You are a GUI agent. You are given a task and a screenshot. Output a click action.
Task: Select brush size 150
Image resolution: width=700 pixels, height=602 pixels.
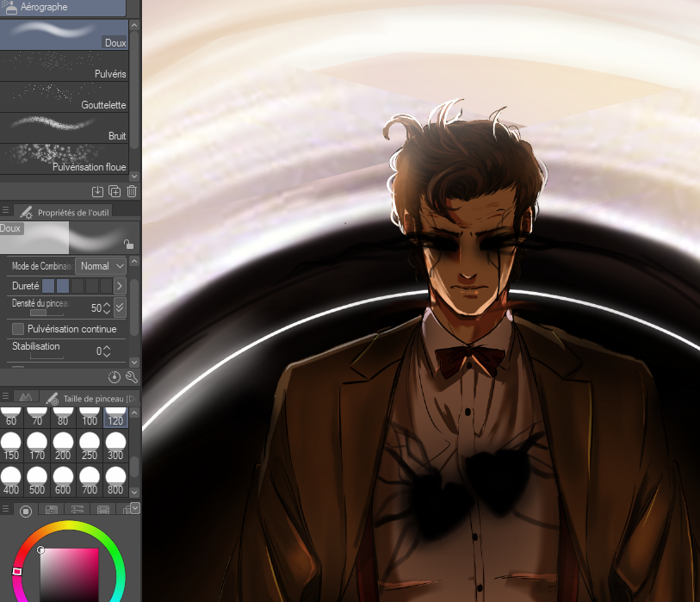[x=11, y=447]
